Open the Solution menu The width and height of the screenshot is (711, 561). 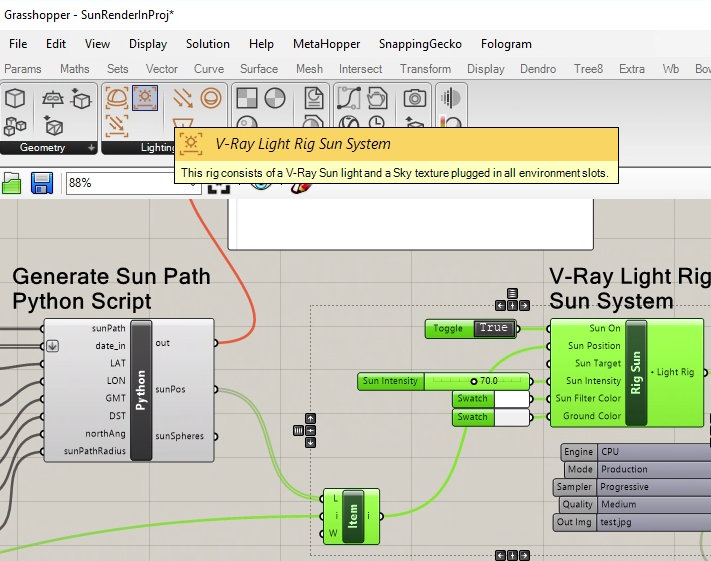208,44
